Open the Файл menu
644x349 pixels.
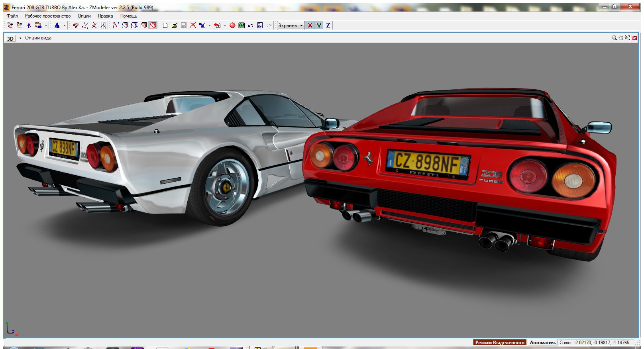(12, 16)
